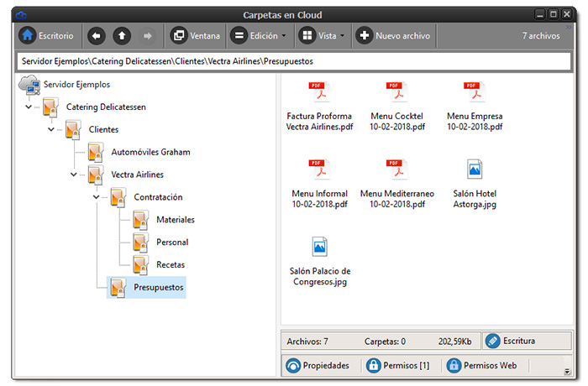The image size is (588, 386).
Task: Click the Servidor Ejemplos tree label
Action: (77, 85)
